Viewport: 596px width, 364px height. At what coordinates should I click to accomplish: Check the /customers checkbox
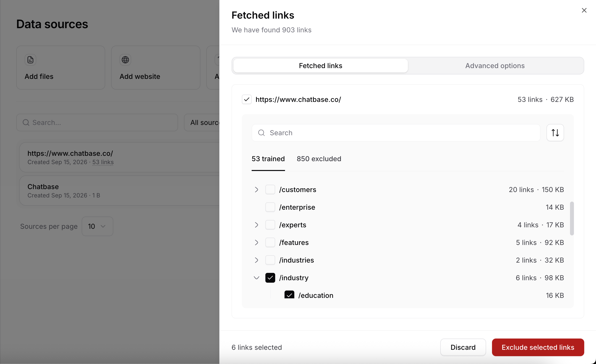270,190
